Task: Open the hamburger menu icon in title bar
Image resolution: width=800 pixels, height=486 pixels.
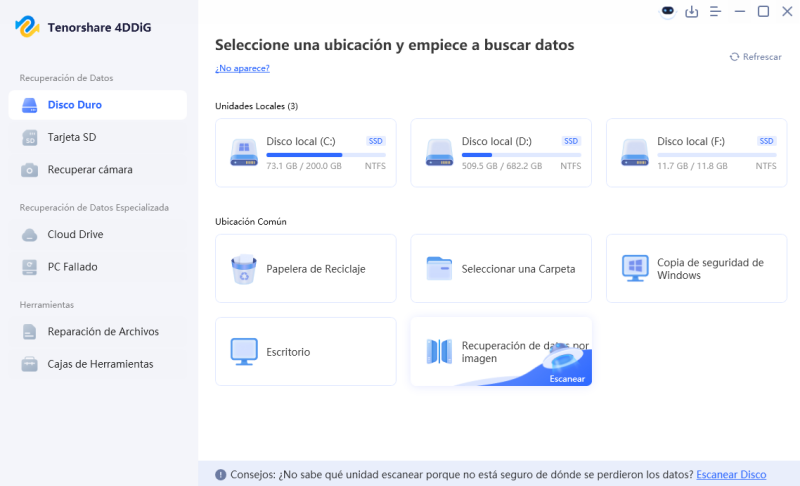Action: (715, 11)
